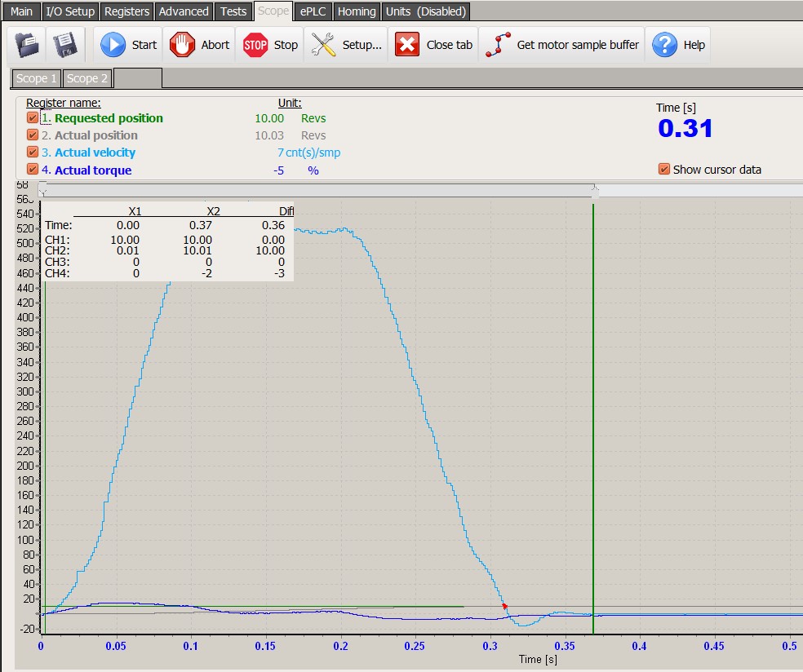Select the Scope 2 sub-tab
803x672 pixels.
tap(87, 78)
